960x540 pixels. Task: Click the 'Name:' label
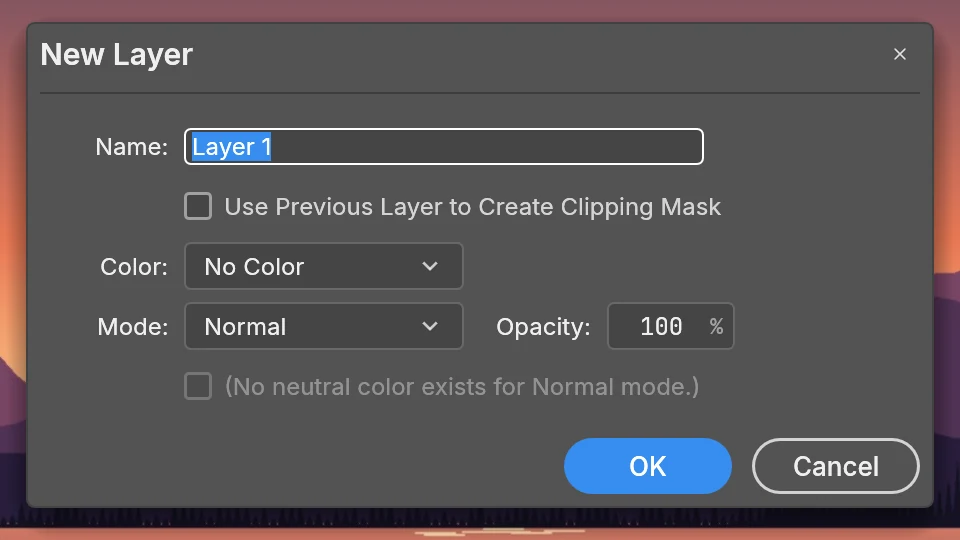[x=132, y=147]
